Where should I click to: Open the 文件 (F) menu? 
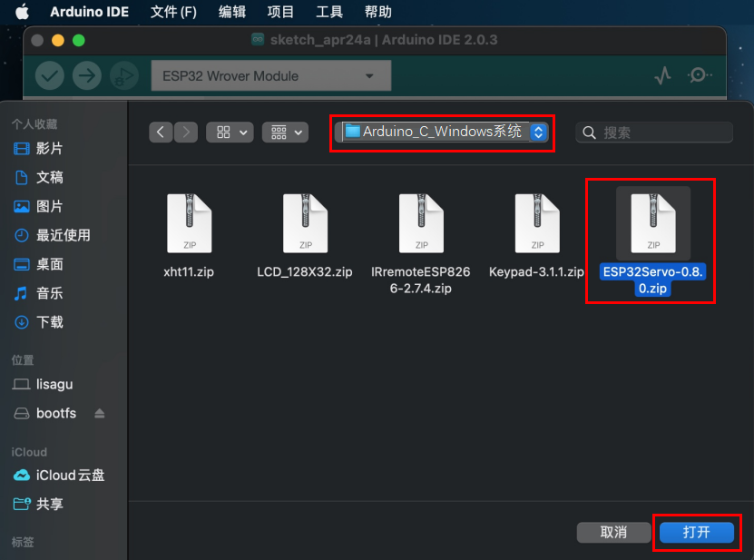coord(173,13)
